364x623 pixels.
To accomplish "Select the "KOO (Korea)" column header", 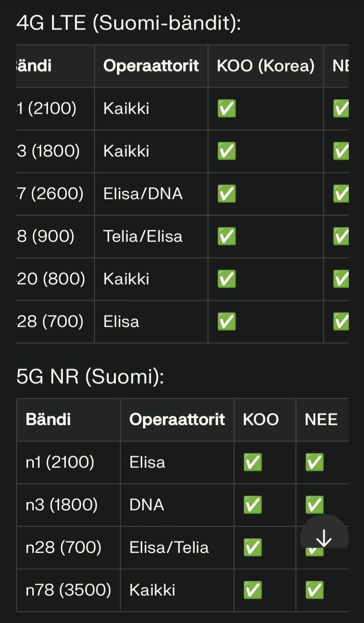I will (265, 66).
